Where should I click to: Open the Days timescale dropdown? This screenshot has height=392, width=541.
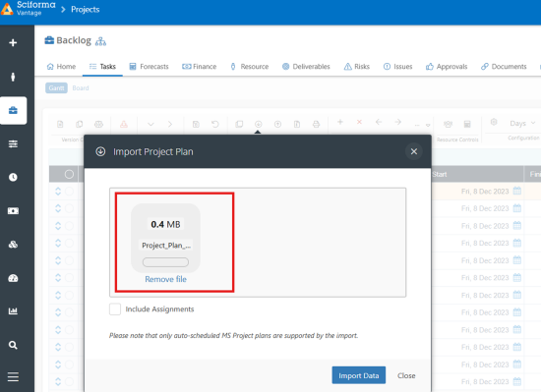click(x=522, y=123)
